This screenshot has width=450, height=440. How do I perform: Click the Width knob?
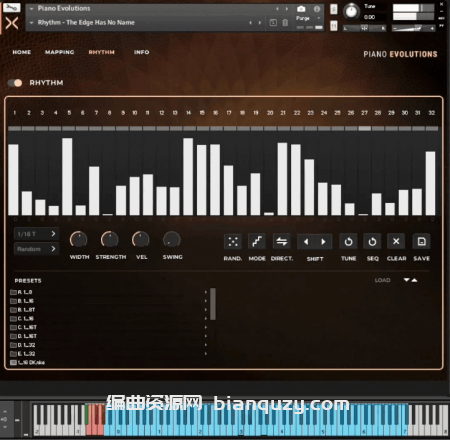[x=79, y=240]
